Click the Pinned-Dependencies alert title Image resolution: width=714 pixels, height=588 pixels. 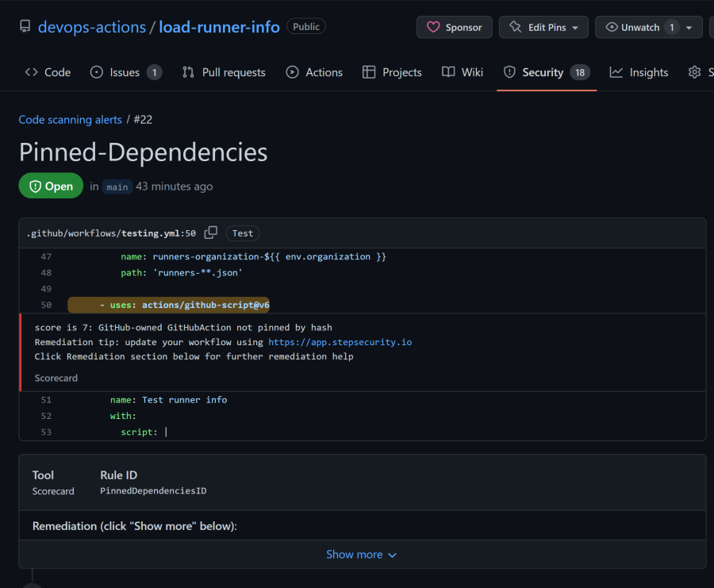144,152
